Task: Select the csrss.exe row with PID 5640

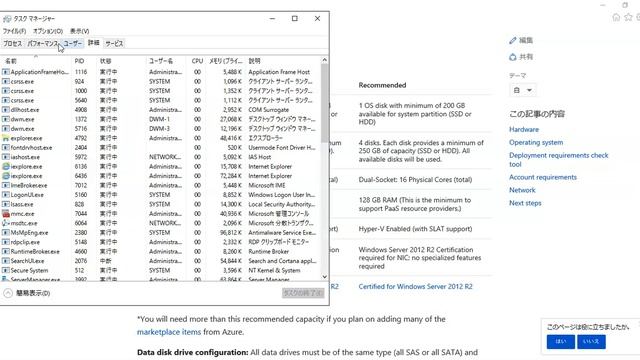Action: pos(161,100)
